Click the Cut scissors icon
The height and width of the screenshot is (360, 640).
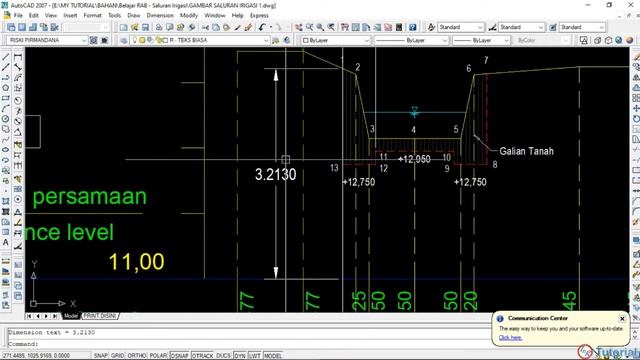pos(205,27)
